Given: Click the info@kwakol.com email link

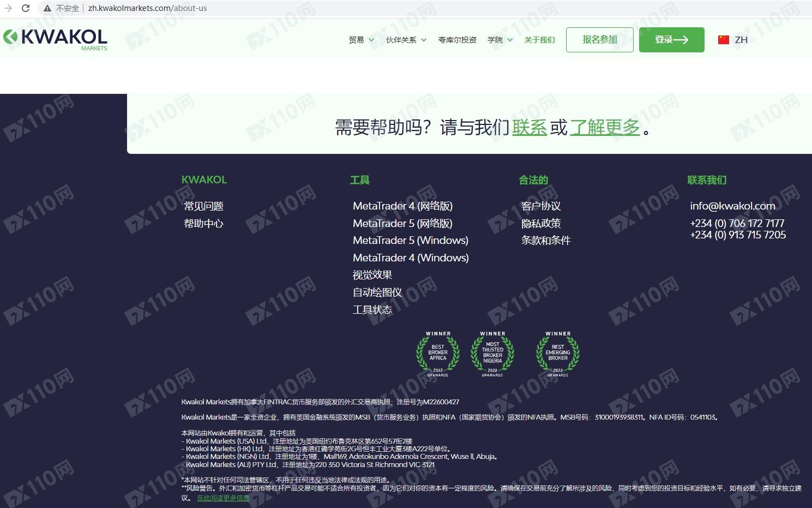Looking at the screenshot, I should (732, 206).
